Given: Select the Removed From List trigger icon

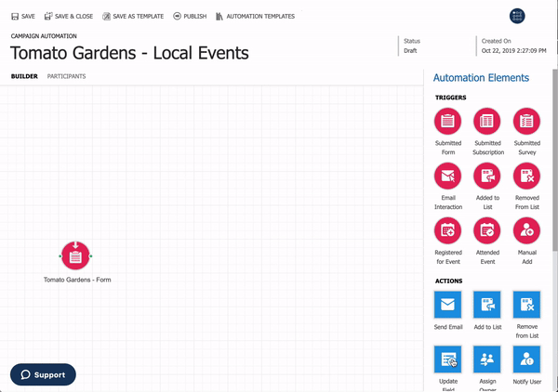Looking at the screenshot, I should click(x=526, y=176).
